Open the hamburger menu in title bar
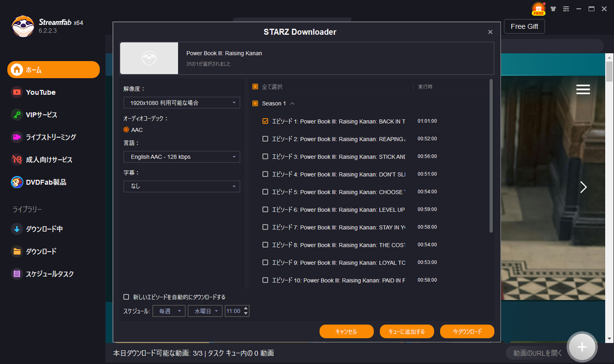The image size is (614, 364). point(566,9)
